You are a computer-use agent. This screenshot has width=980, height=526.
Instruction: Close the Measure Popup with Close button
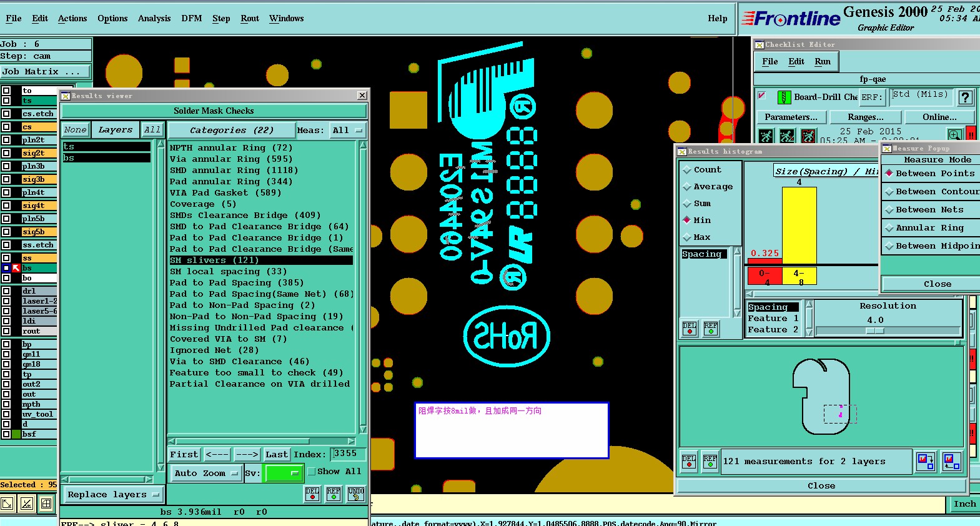tap(937, 284)
